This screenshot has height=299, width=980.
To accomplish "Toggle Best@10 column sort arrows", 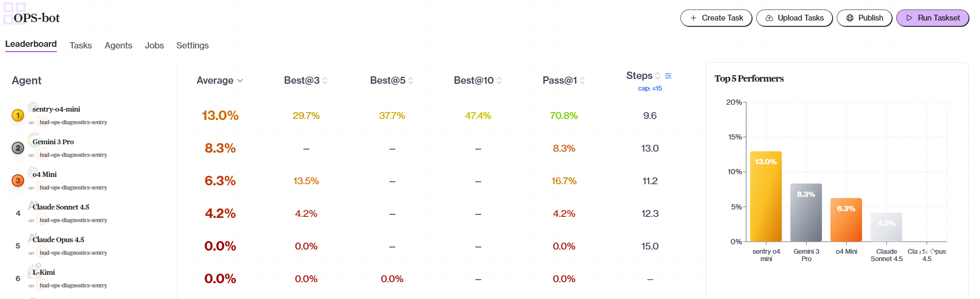I will (x=499, y=81).
